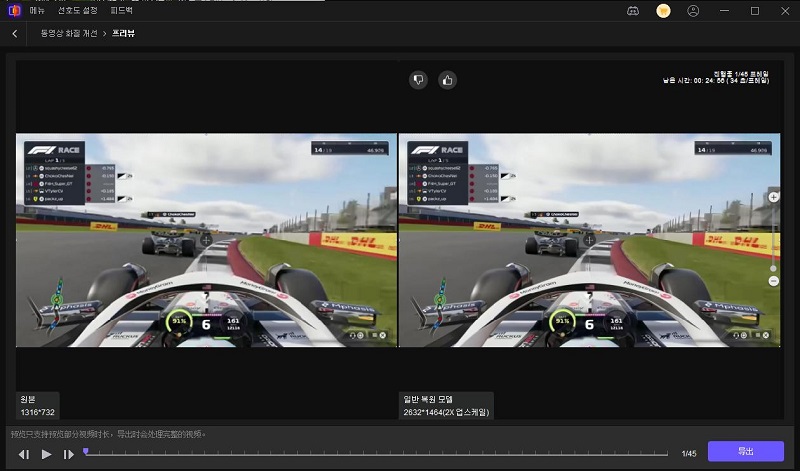Click the purple 导出 export button
The width and height of the screenshot is (800, 471).
pos(745,452)
